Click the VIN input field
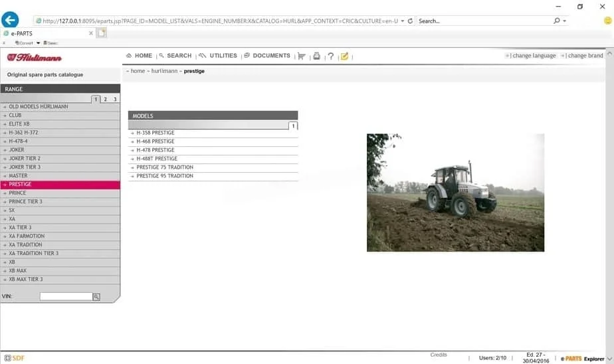The width and height of the screenshot is (614, 364). (66, 297)
